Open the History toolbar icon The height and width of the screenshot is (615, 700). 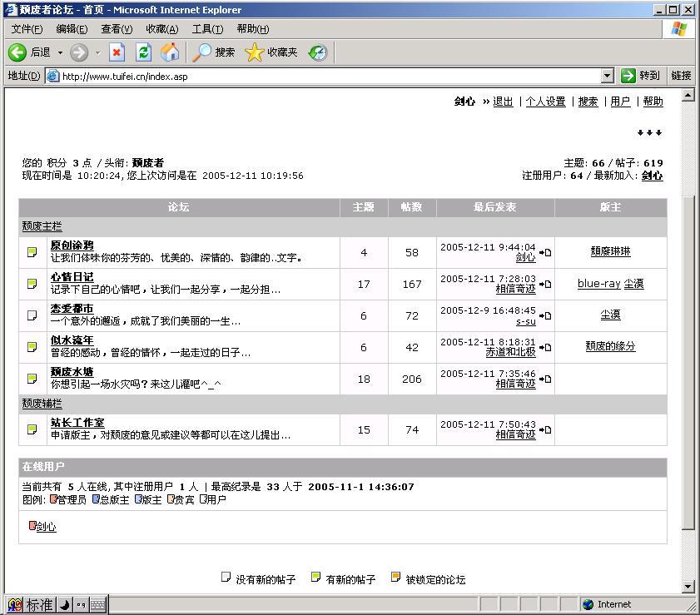point(318,52)
